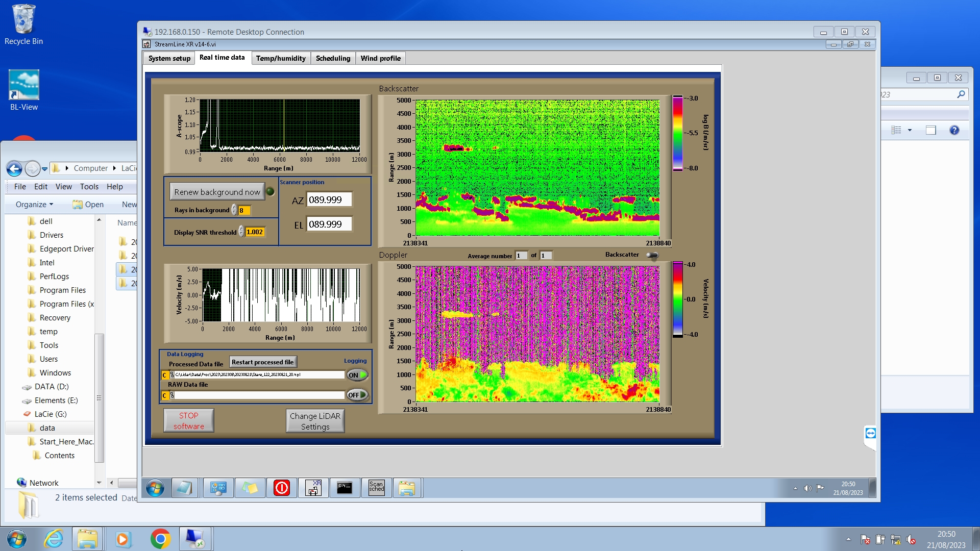This screenshot has height=551, width=980.
Task: Adjust Rays in background stepper arrows
Action: coord(234,210)
